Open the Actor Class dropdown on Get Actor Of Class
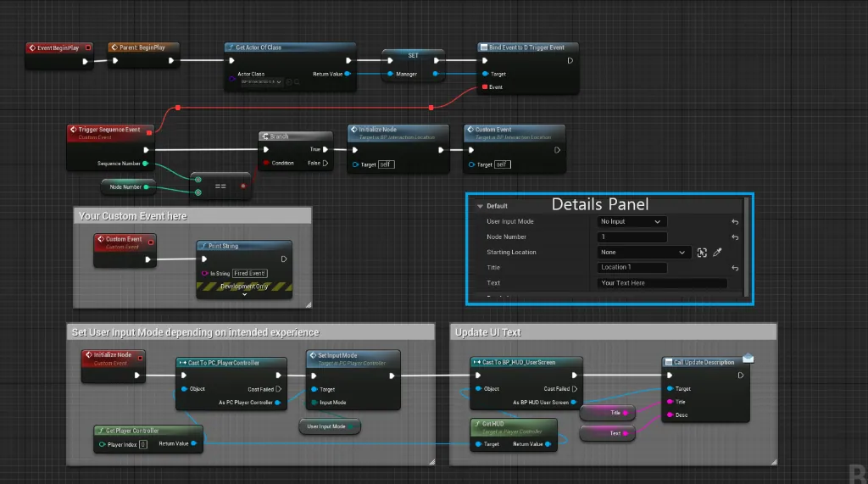 point(261,82)
